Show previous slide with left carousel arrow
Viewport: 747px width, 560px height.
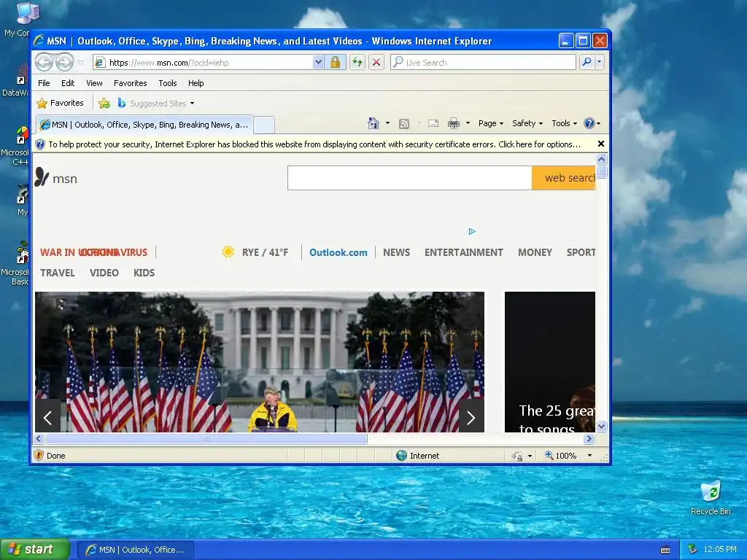tap(47, 418)
